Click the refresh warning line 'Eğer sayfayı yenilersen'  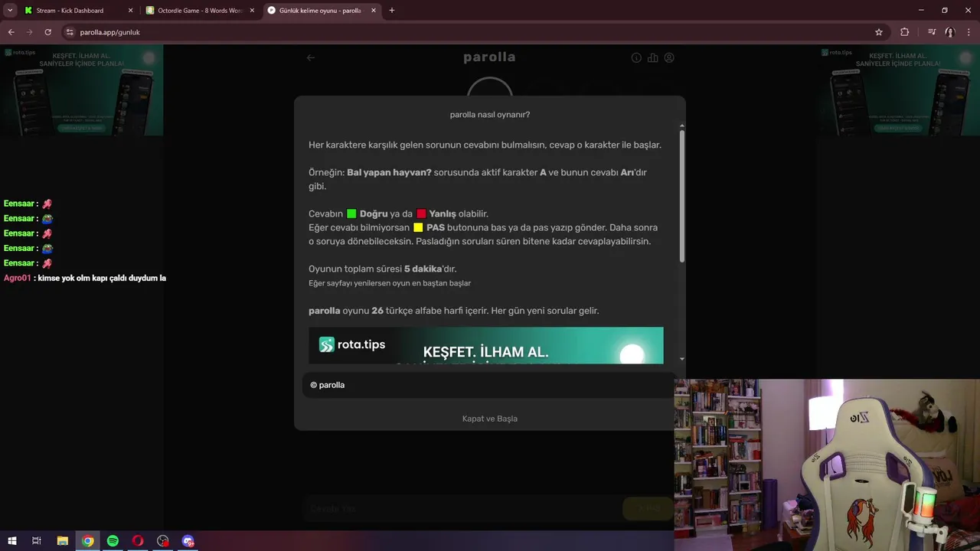click(x=390, y=283)
